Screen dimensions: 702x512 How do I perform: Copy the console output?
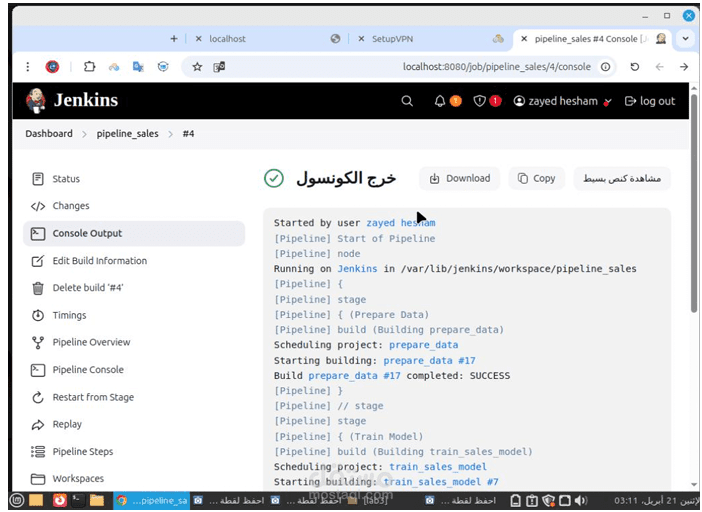(x=536, y=179)
